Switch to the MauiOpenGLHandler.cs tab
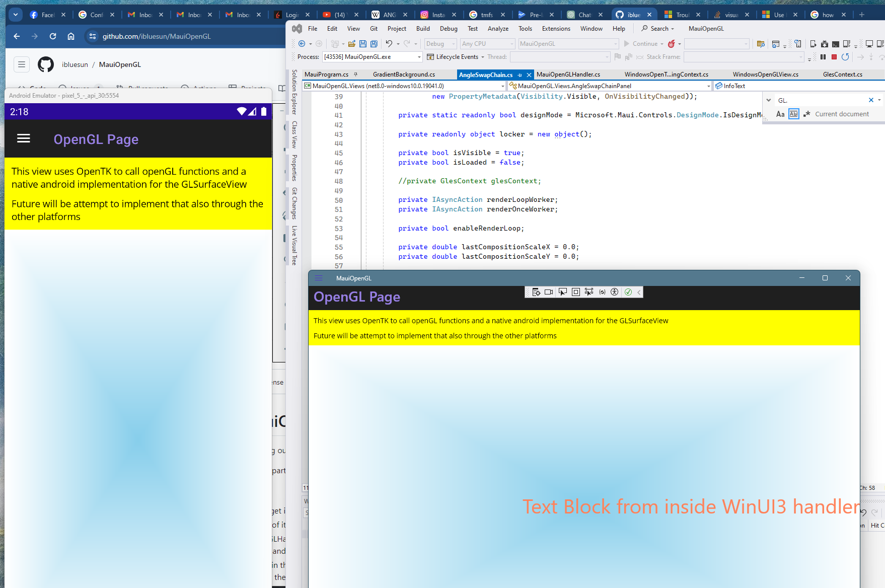The height and width of the screenshot is (588, 885). 568,75
